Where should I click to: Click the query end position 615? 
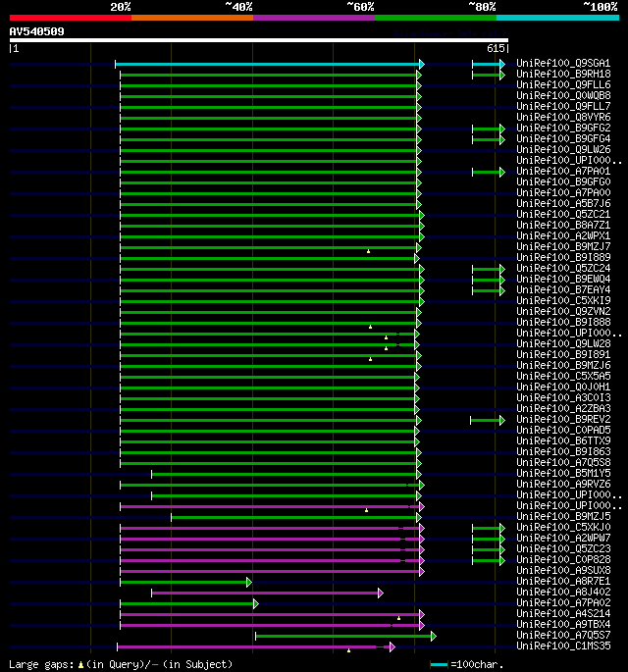[x=496, y=48]
